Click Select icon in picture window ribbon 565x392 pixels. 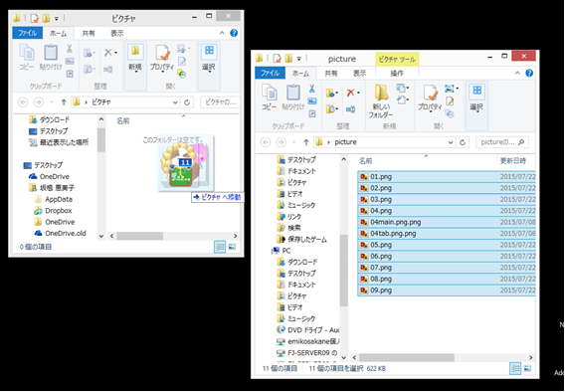click(x=476, y=91)
